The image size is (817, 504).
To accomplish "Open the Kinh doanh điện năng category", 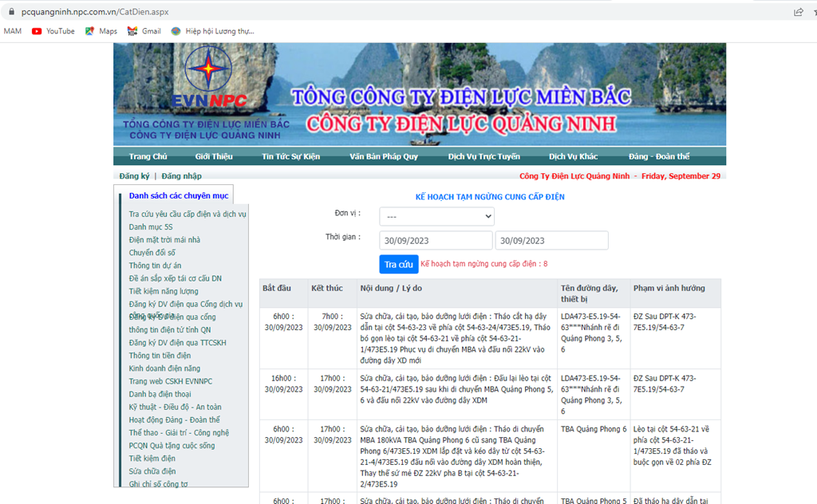I will 164,368.
